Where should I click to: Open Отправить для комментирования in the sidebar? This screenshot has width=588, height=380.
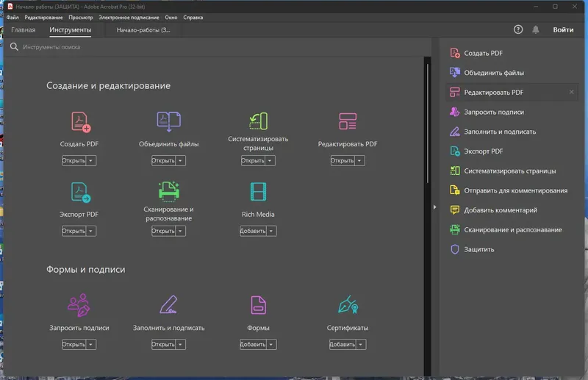coord(512,190)
